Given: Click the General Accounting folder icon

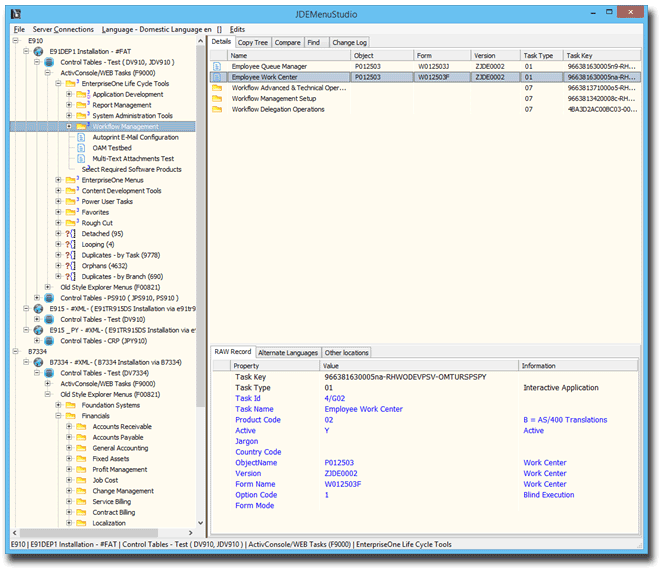Looking at the screenshot, I should tap(81, 448).
